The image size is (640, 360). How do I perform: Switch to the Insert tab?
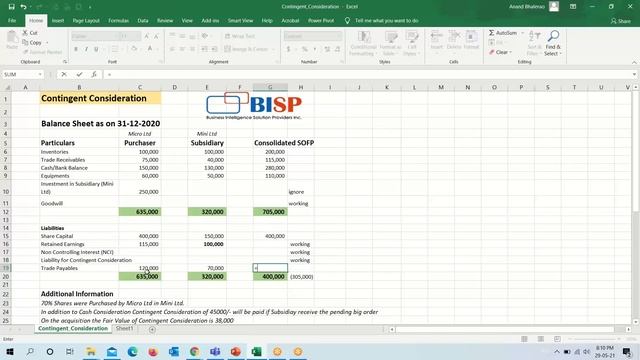click(x=58, y=20)
